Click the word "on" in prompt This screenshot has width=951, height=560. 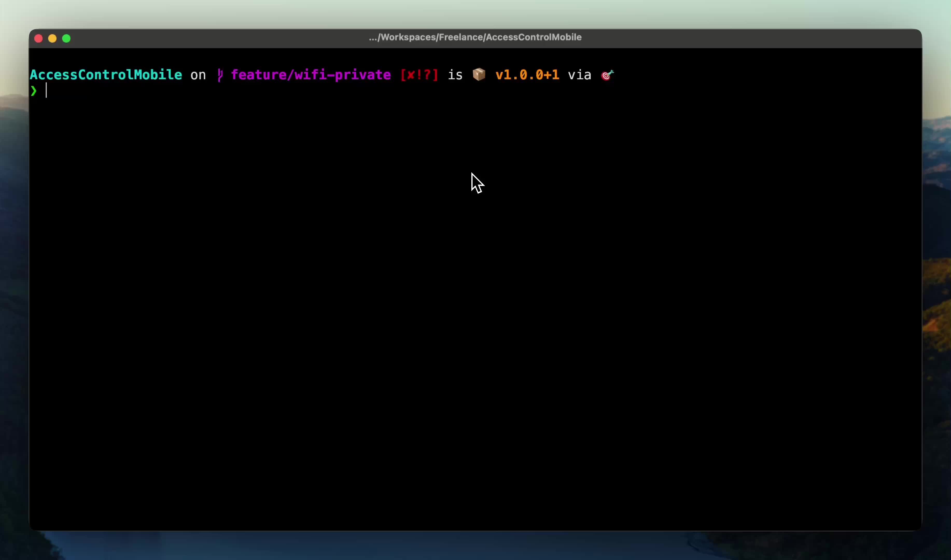click(x=198, y=75)
